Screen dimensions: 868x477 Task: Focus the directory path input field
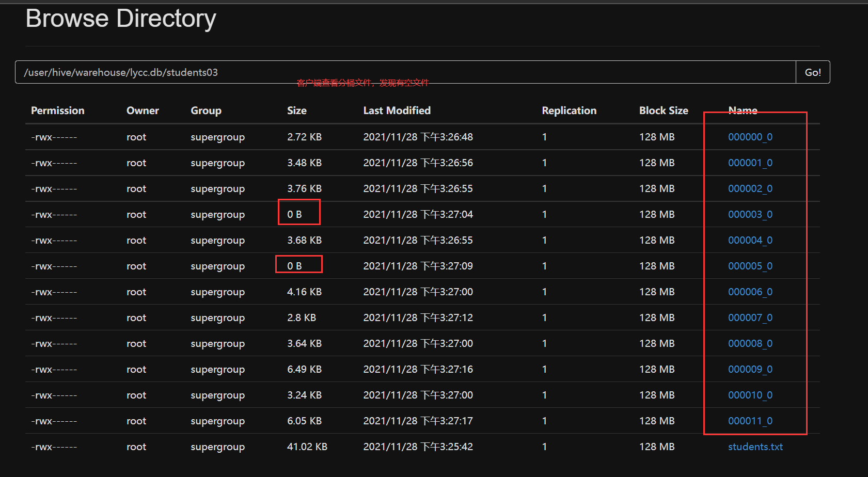click(405, 72)
